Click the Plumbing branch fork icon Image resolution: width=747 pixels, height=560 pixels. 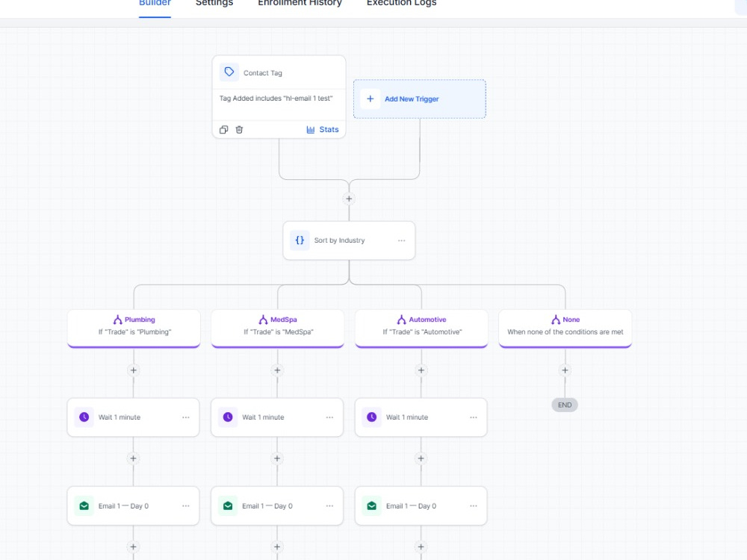(118, 320)
